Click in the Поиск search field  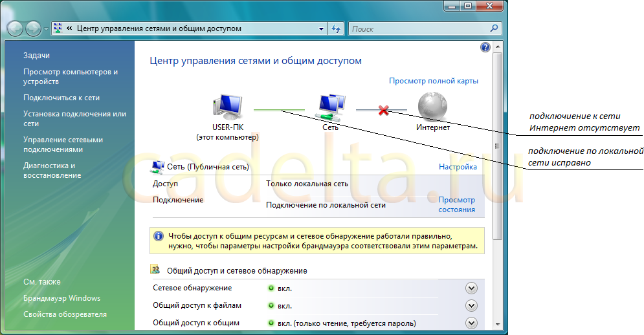click(x=417, y=29)
